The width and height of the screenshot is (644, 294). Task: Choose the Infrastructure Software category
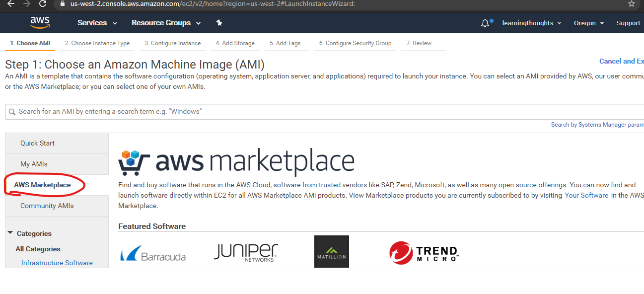pos(57,263)
